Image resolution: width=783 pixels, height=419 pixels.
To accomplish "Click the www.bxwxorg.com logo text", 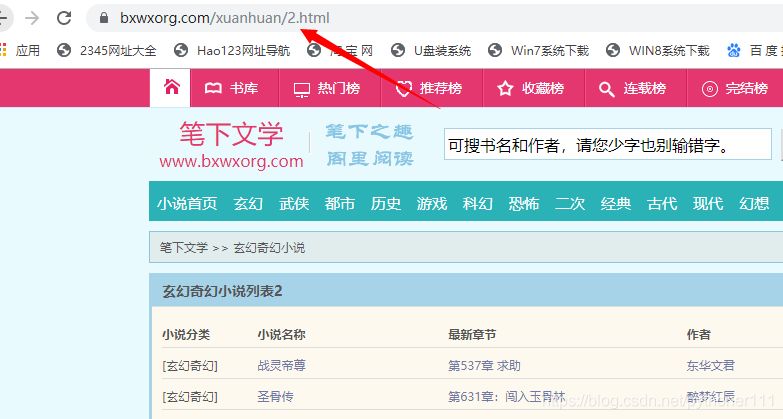I will [231, 161].
